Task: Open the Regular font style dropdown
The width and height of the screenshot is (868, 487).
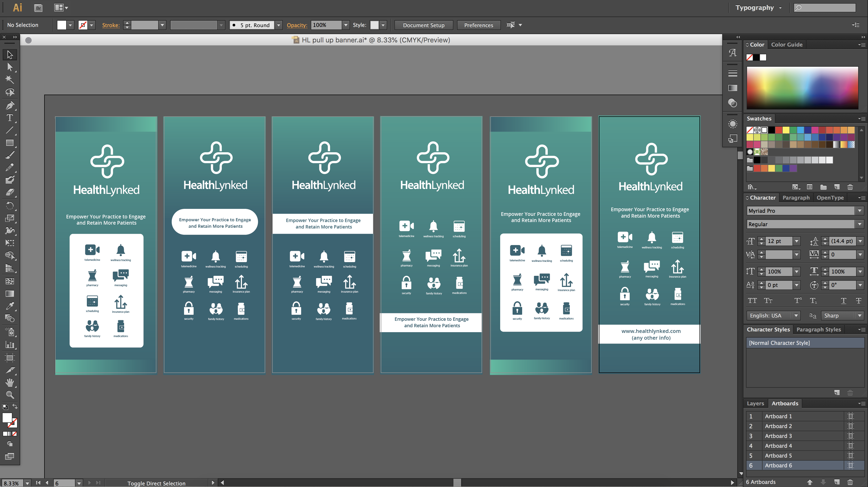Action: coord(859,224)
